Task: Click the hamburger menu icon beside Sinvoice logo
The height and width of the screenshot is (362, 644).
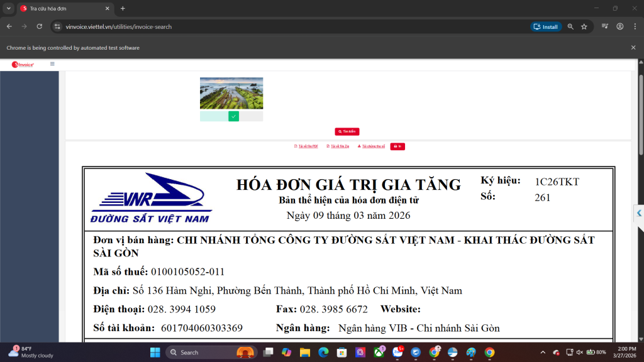Action: pyautogui.click(x=52, y=63)
